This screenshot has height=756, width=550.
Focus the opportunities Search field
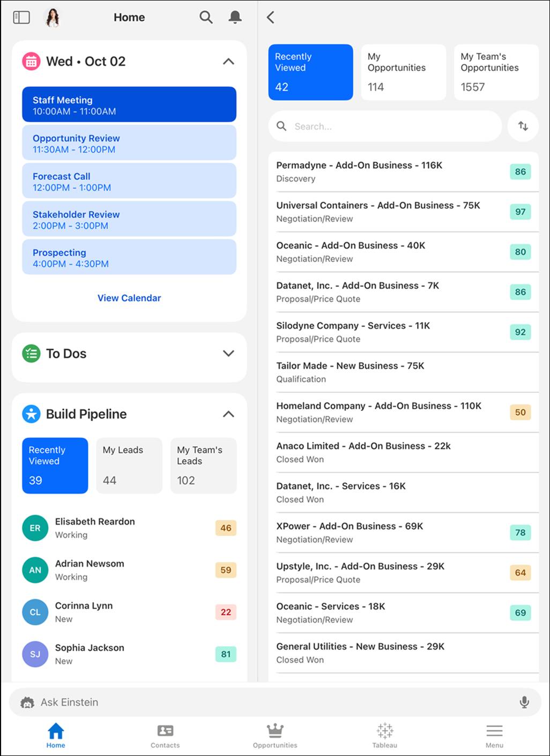[385, 126]
